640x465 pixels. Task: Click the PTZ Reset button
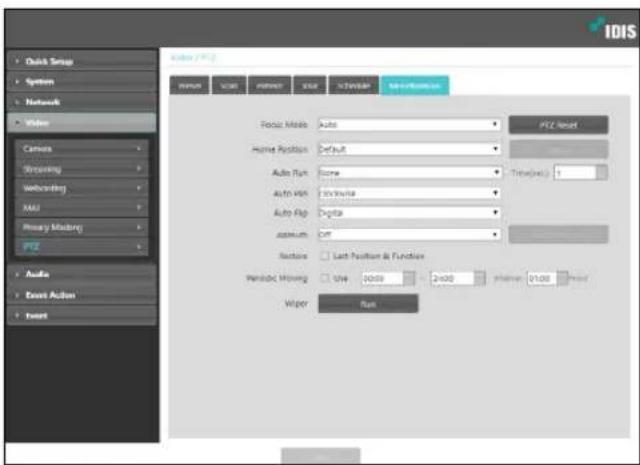[x=558, y=125]
